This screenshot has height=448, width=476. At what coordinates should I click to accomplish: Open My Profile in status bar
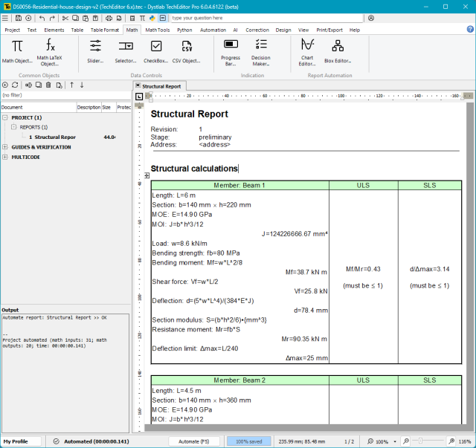(x=22, y=441)
